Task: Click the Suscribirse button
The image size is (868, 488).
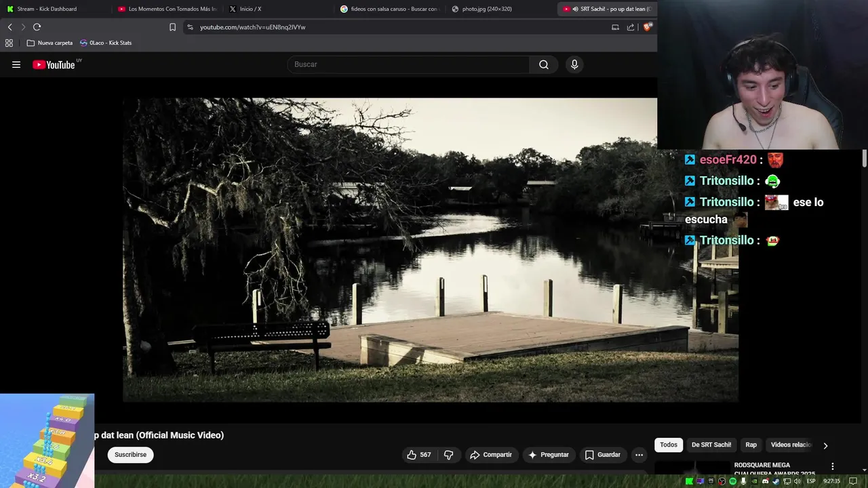Action: (x=130, y=455)
